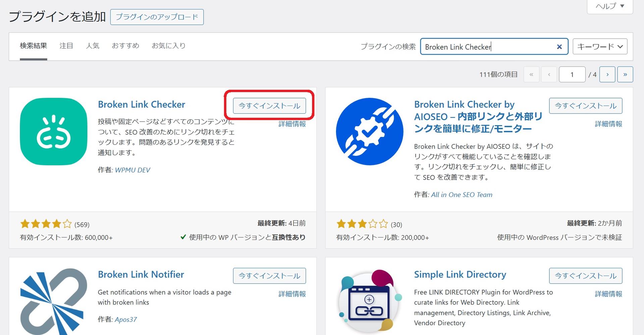
Task: Click the green Broken Link Checker plugin icon
Action: (54, 131)
